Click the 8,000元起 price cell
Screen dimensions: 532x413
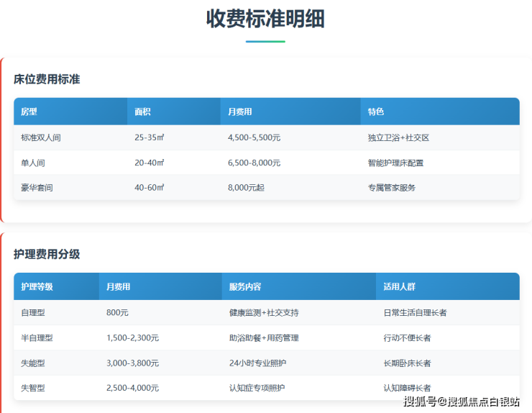click(x=246, y=188)
